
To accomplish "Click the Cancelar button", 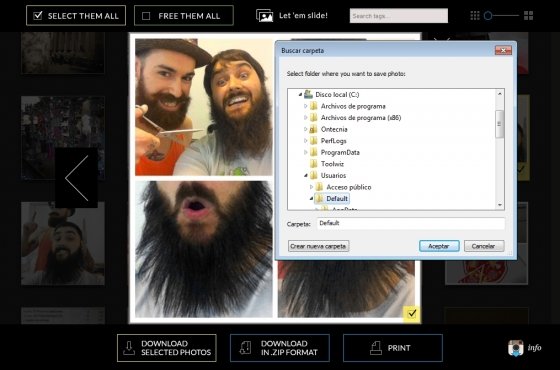I will [484, 246].
